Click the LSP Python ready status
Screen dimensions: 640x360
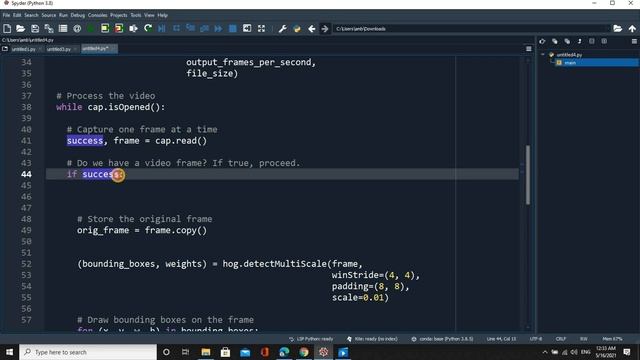pyautogui.click(x=311, y=339)
